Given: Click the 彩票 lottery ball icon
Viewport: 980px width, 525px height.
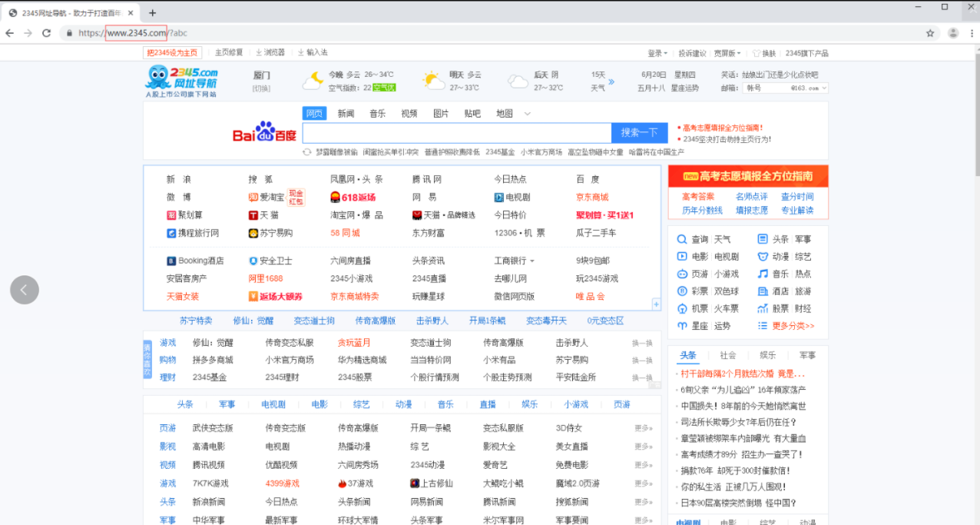Looking at the screenshot, I should pyautogui.click(x=683, y=291).
